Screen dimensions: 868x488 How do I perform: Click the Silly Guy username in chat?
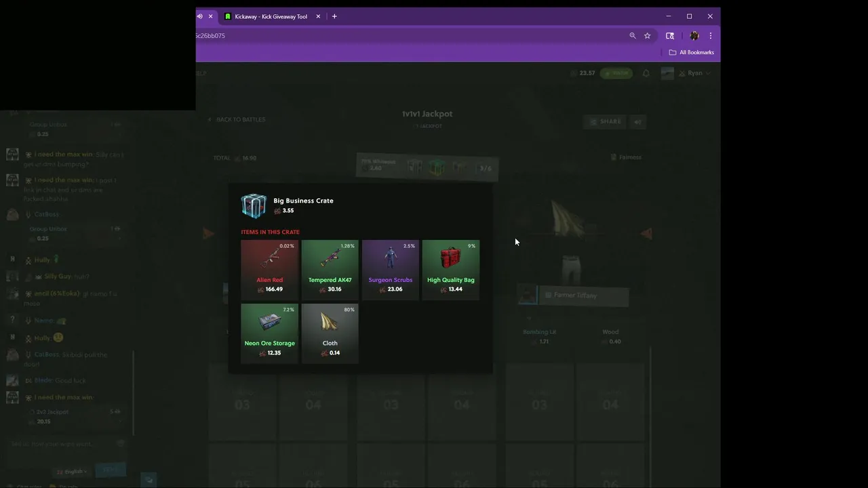point(58,277)
